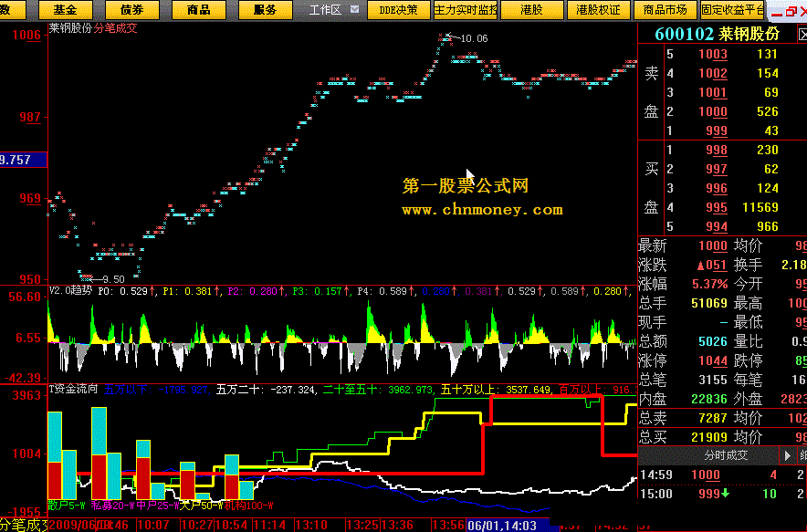Open the 基金 tab
Screen dimensions: 807x532
pos(66,10)
